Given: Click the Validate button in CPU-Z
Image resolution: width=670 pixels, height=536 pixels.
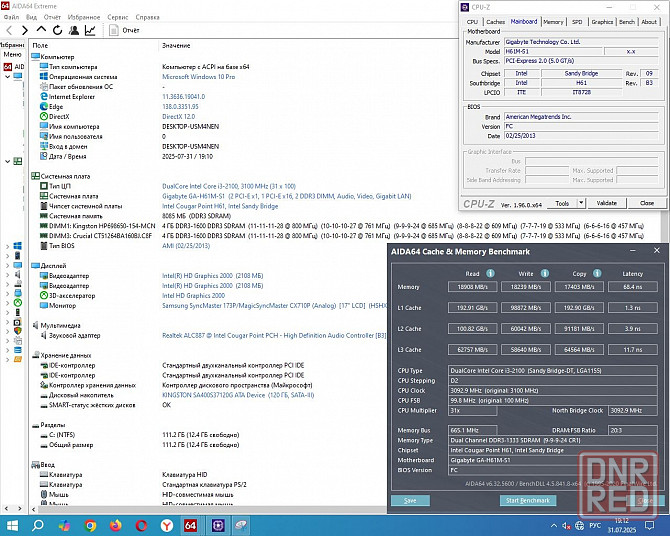Looking at the screenshot, I should 606,203.
